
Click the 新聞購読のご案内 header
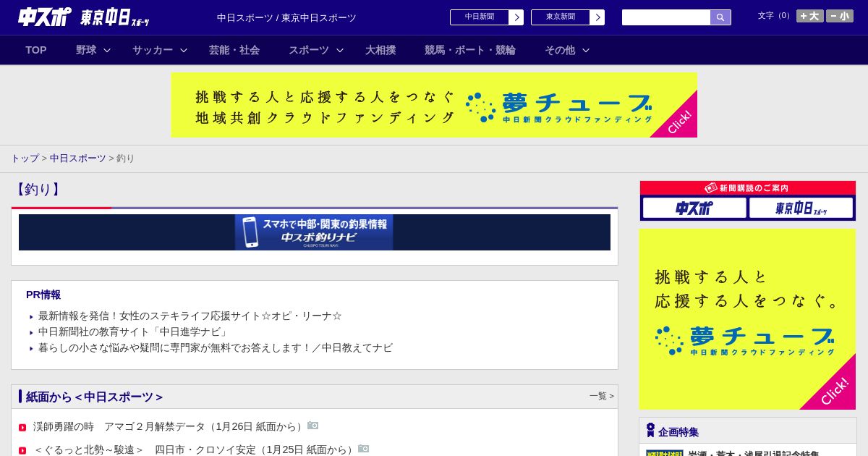[748, 188]
